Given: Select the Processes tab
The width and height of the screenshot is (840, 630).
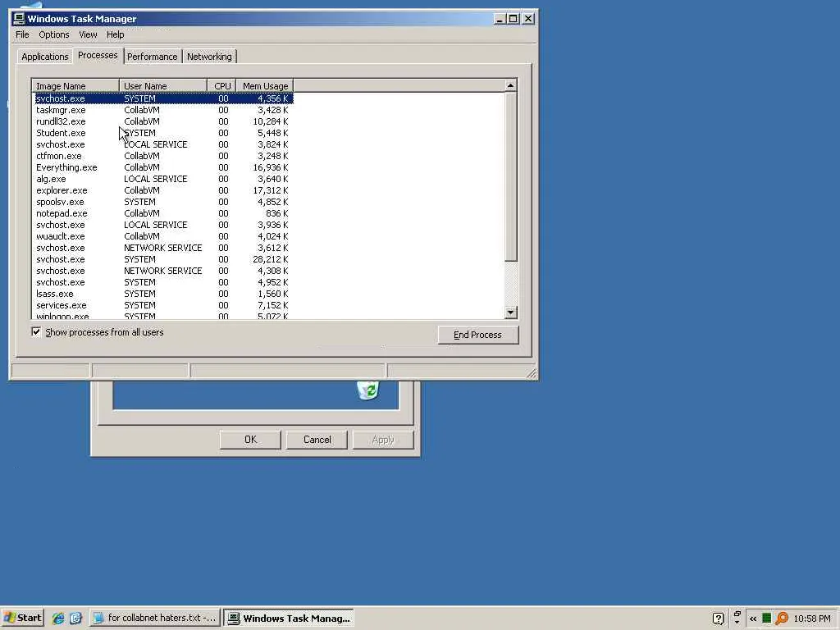Looking at the screenshot, I should click(x=98, y=55).
